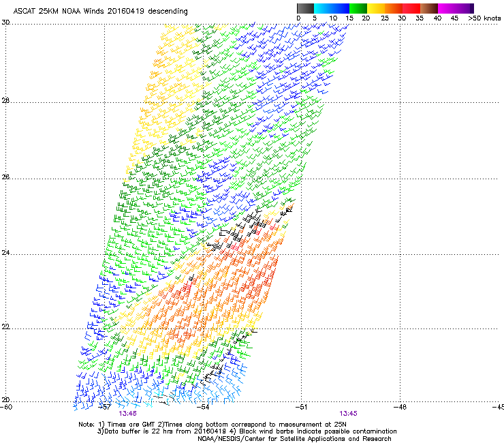Click the purple time stamp "13:46"
The image size is (504, 443).
tap(127, 414)
